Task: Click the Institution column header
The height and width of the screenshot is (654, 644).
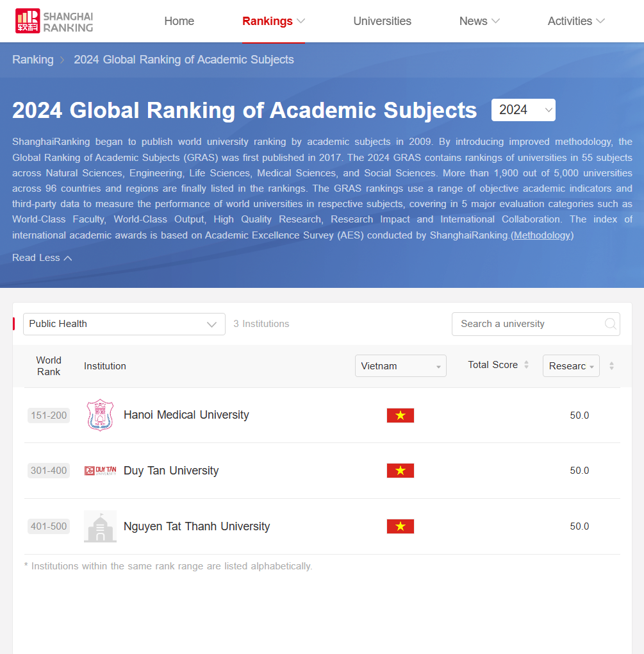Action: tap(105, 365)
